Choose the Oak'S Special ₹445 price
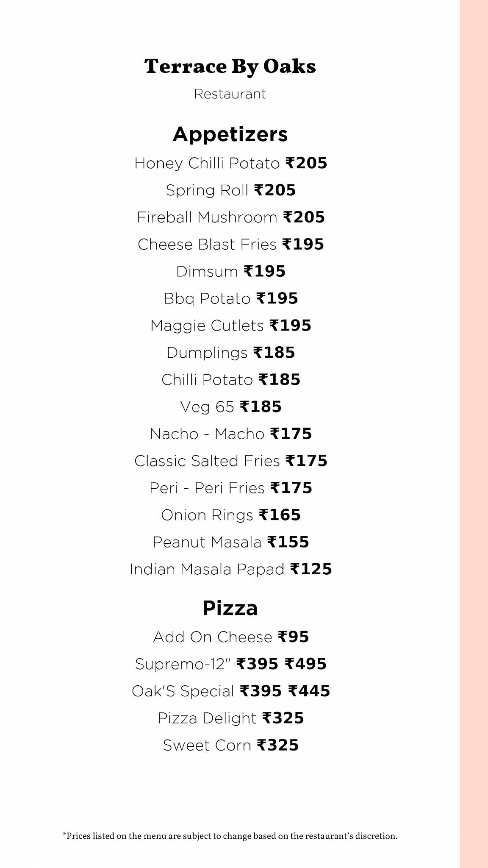Image resolution: width=488 pixels, height=868 pixels. click(309, 691)
